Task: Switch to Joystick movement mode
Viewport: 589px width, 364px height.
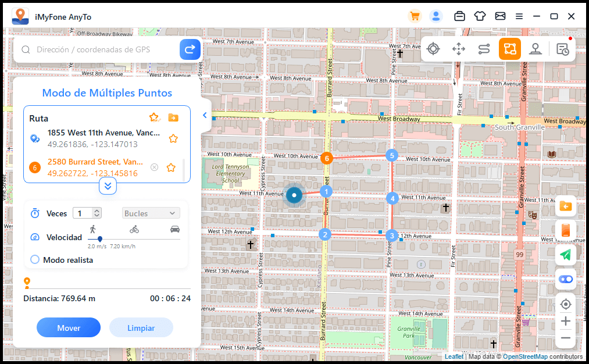Action: point(536,49)
